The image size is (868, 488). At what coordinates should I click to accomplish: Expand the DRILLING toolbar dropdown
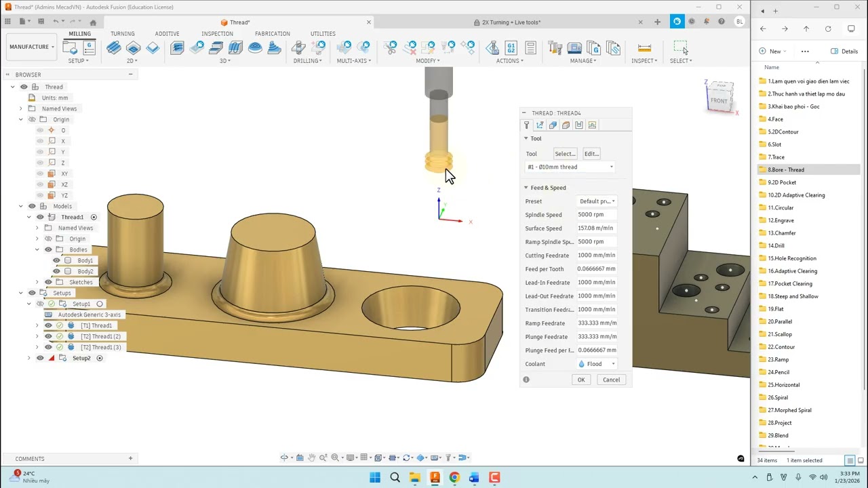pyautogui.click(x=308, y=61)
